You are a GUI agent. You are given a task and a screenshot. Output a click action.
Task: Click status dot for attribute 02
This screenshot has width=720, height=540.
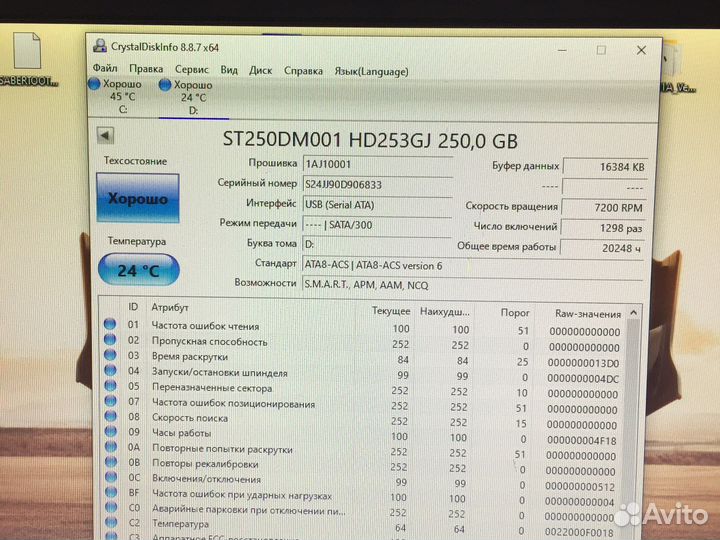click(x=110, y=339)
